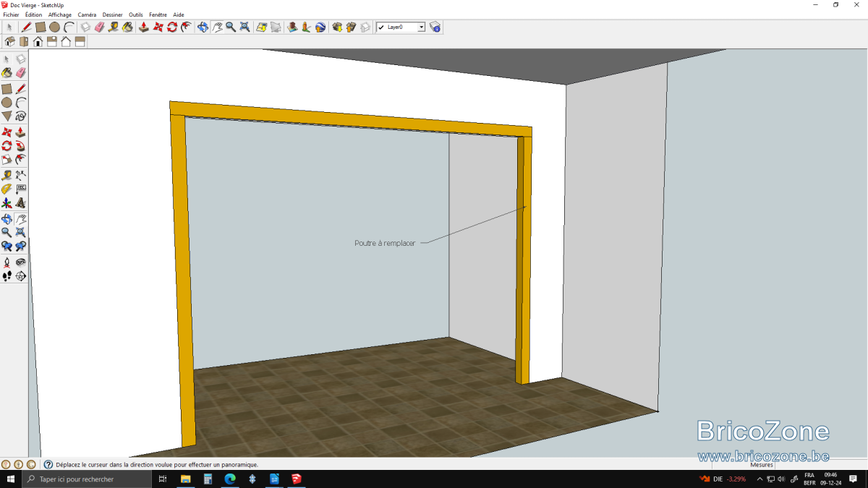The width and height of the screenshot is (868, 488).
Task: Activate the Orbit tool in top toolbar
Action: point(203,27)
